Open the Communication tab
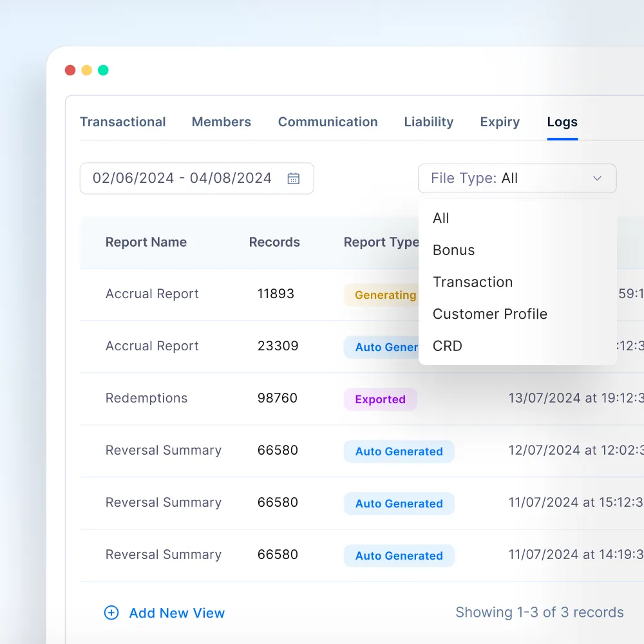The width and height of the screenshot is (644, 644). pos(328,122)
